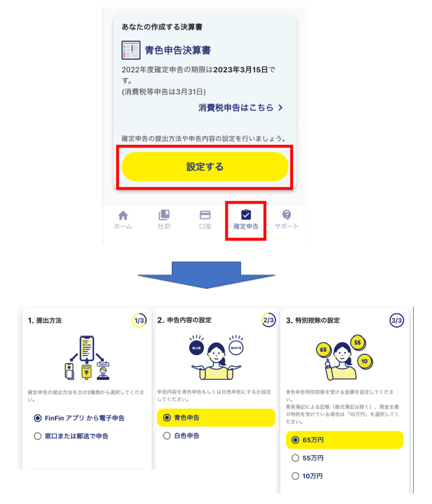Click the 2/3 progress circle indicator
The image size is (432, 504).
268,320
